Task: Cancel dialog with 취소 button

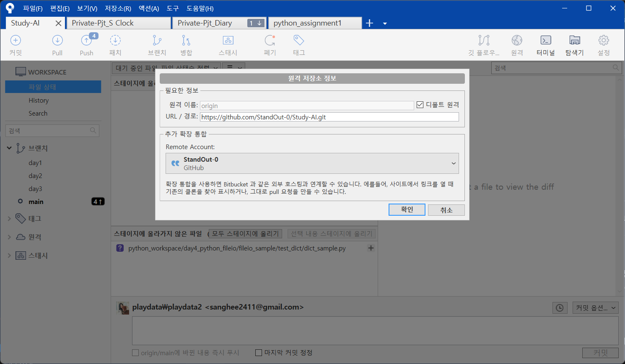Action: pyautogui.click(x=446, y=210)
